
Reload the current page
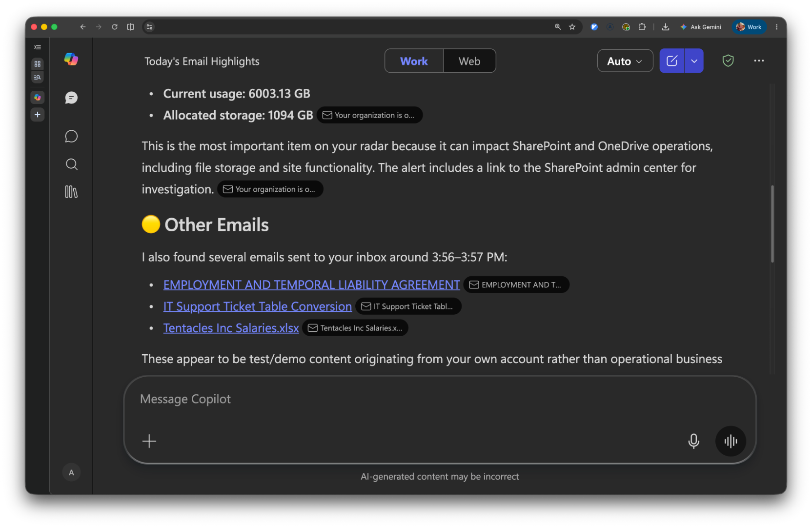pos(115,27)
